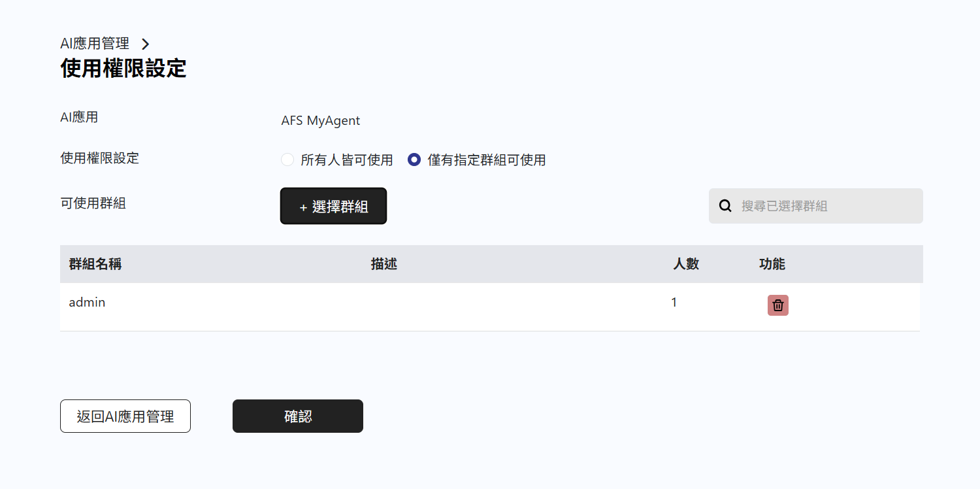This screenshot has width=980, height=489.
Task: Open the + 選擇群組 group picker
Action: coord(333,206)
